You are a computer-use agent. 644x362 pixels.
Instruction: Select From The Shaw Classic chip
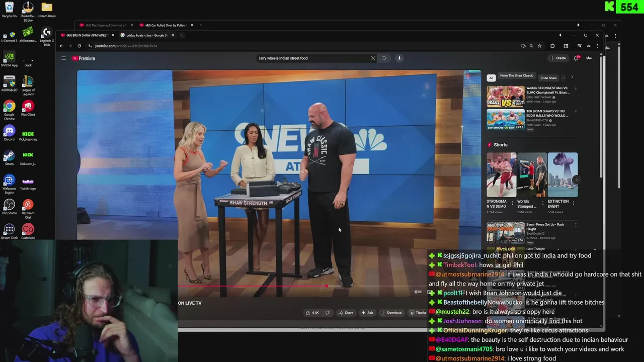click(x=517, y=76)
